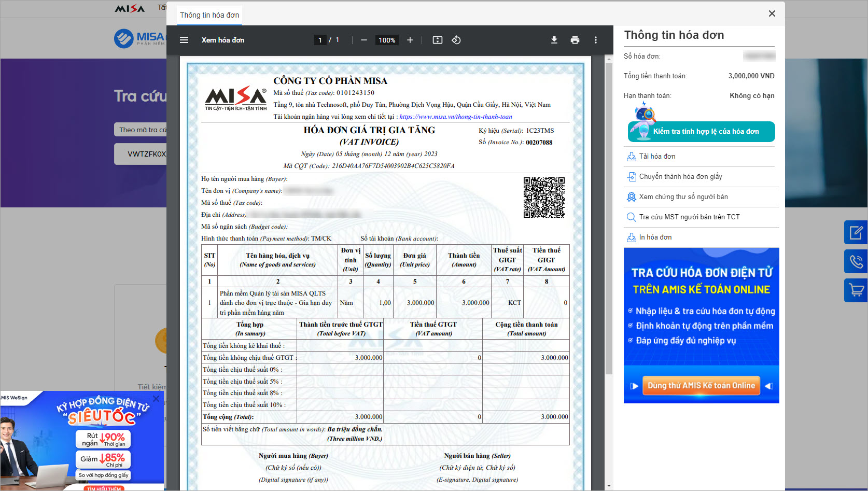Viewport: 868px width, 491px height.
Task: Open Xem chứng thư số người bán
Action: tap(683, 197)
